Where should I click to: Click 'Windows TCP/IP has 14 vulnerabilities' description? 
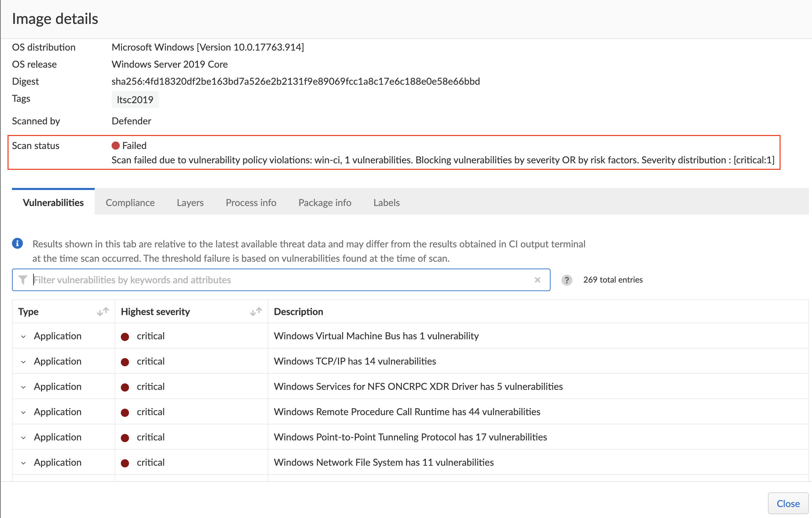point(355,361)
